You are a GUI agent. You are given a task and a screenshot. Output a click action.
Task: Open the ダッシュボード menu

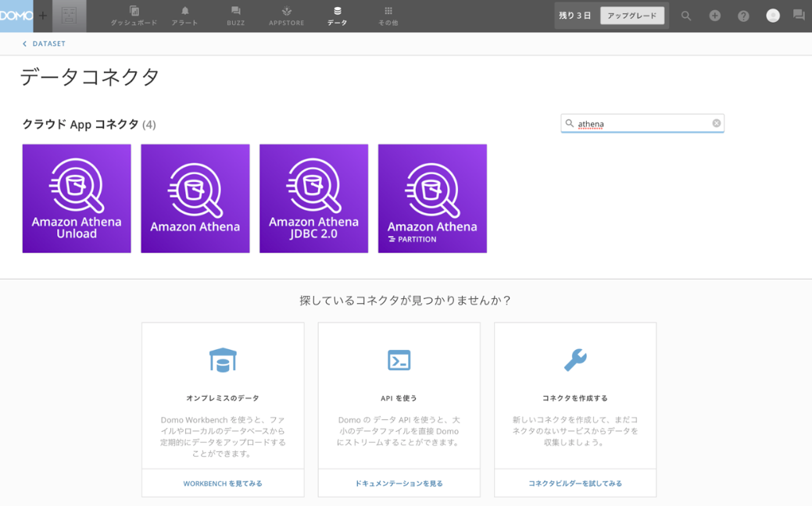134,16
